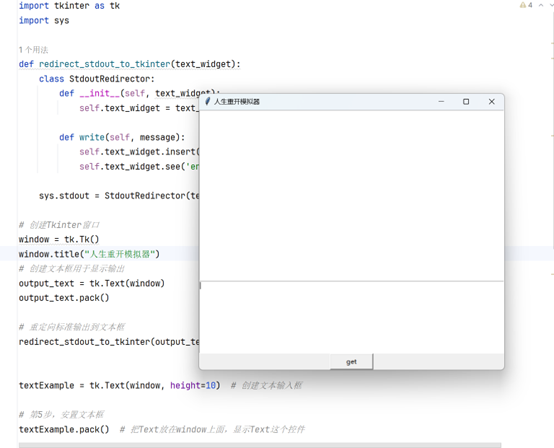Click the feather icon in Tk window titlebar
Viewport: 554px width, 448px height.
(208, 101)
